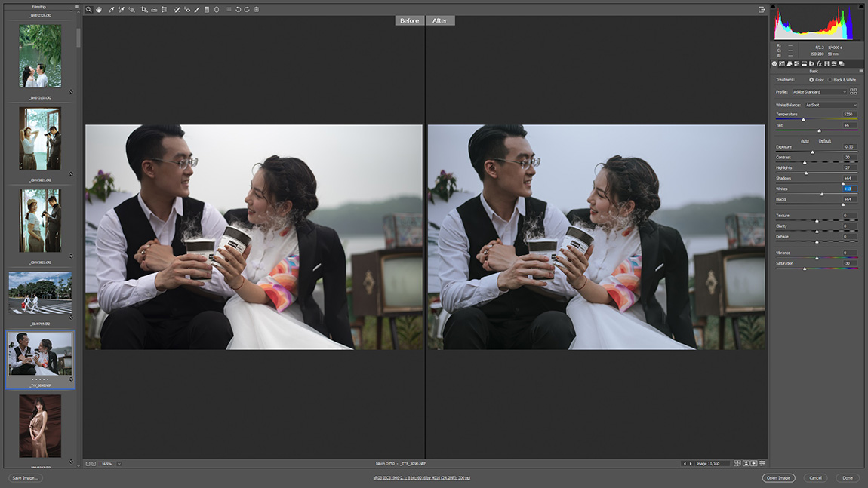
Task: Click the trash icon to mark for deletion
Action: click(257, 10)
